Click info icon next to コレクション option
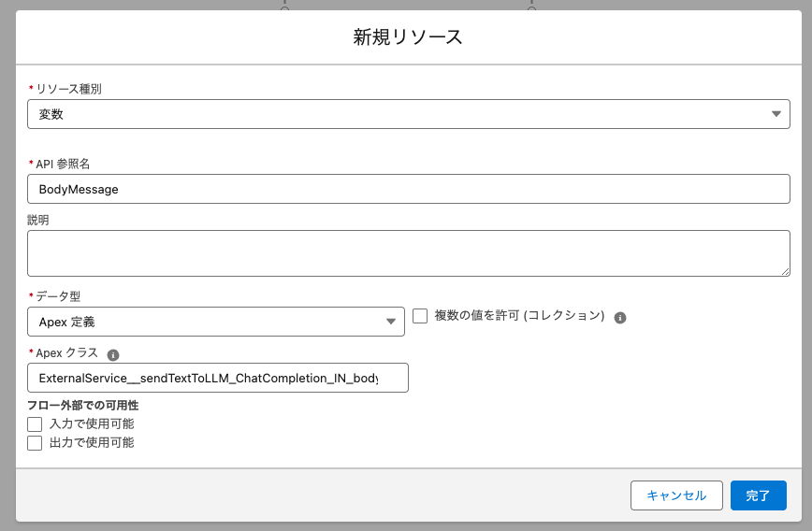Image resolution: width=812 pixels, height=531 pixels. click(620, 318)
